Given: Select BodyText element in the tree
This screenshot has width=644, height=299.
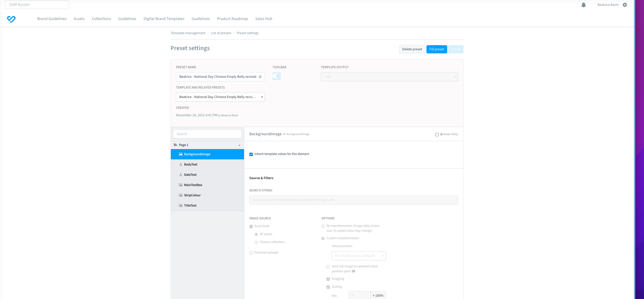Looking at the screenshot, I should point(207,165).
